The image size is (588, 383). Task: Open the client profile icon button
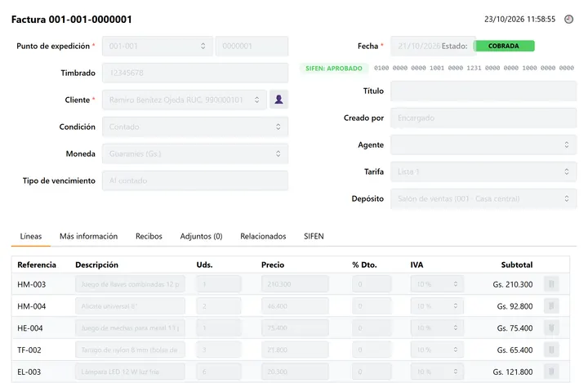278,100
